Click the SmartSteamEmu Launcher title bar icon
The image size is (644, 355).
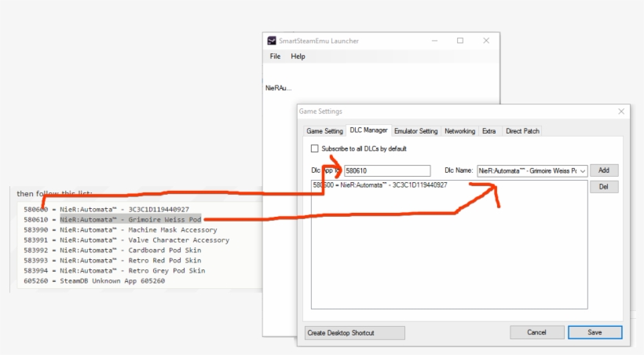pyautogui.click(x=272, y=41)
